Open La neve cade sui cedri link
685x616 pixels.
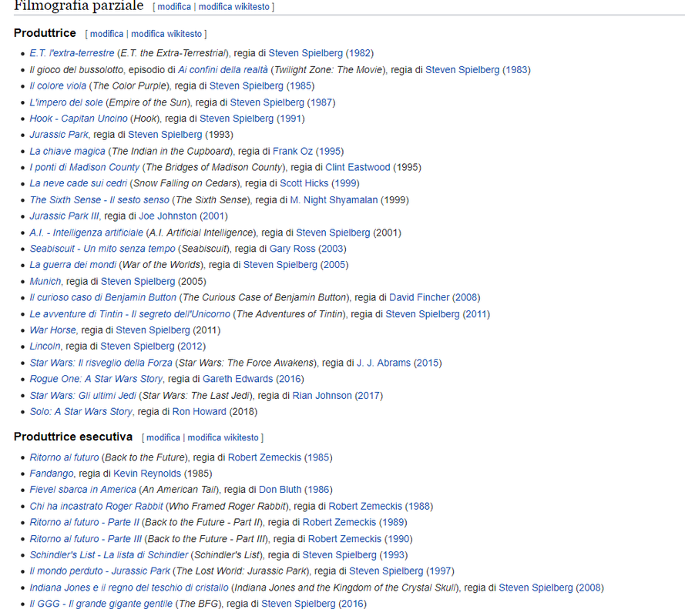pos(78,183)
